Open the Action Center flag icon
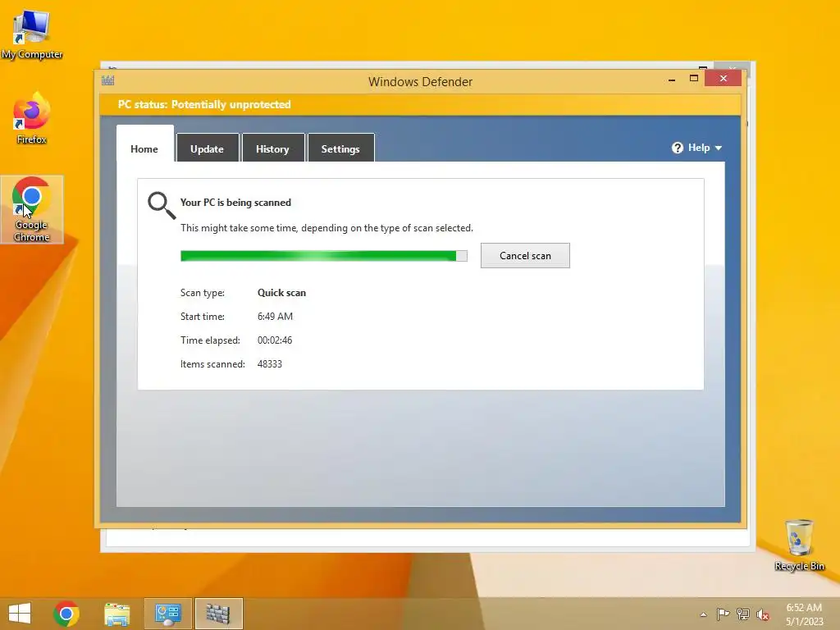This screenshot has width=840, height=630. [x=723, y=614]
